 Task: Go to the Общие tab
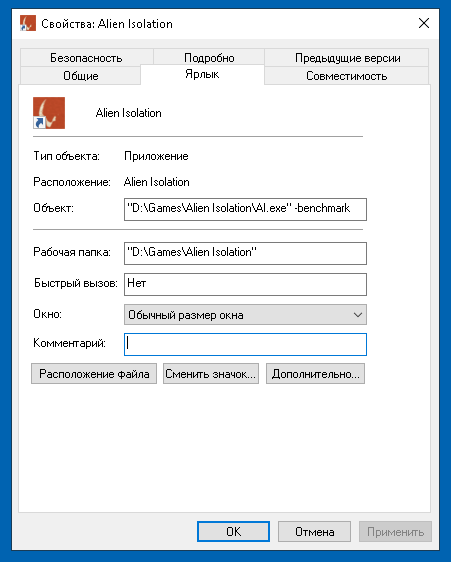click(81, 76)
